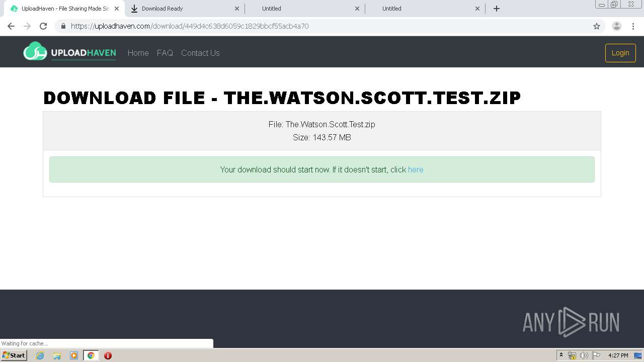Click the volume speaker tray icon
644x362 pixels.
click(x=584, y=355)
